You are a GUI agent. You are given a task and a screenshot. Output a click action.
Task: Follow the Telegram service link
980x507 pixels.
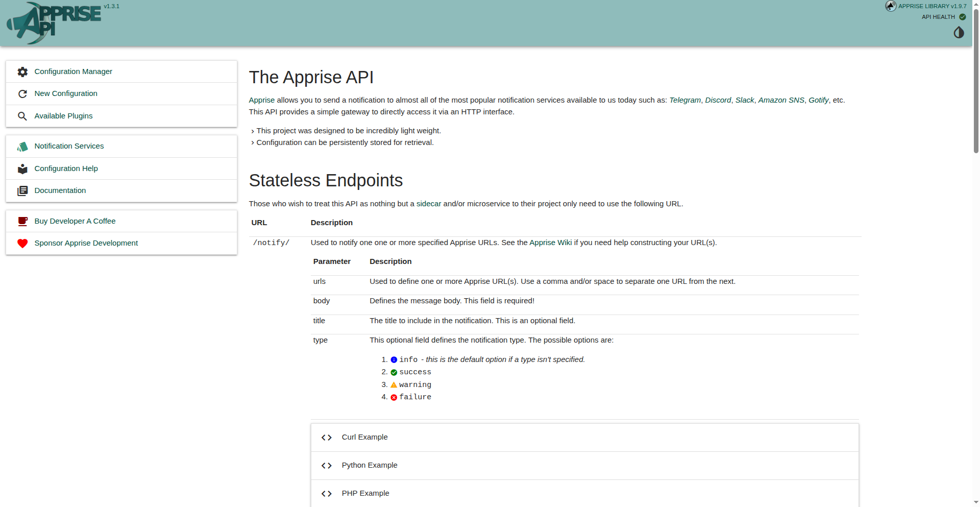pos(684,100)
